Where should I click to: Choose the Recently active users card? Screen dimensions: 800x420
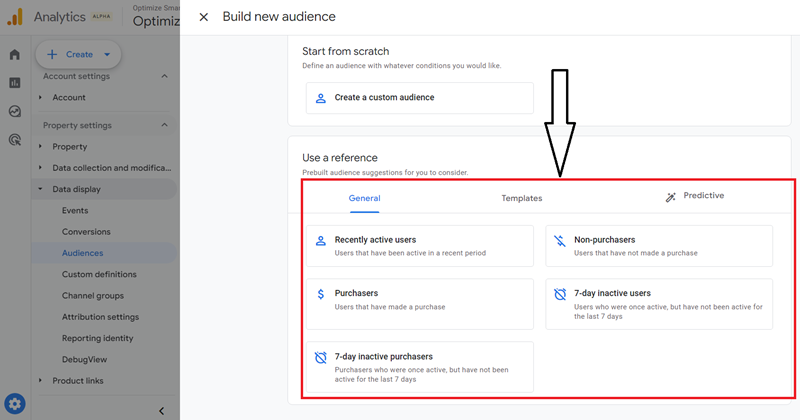[419, 246]
